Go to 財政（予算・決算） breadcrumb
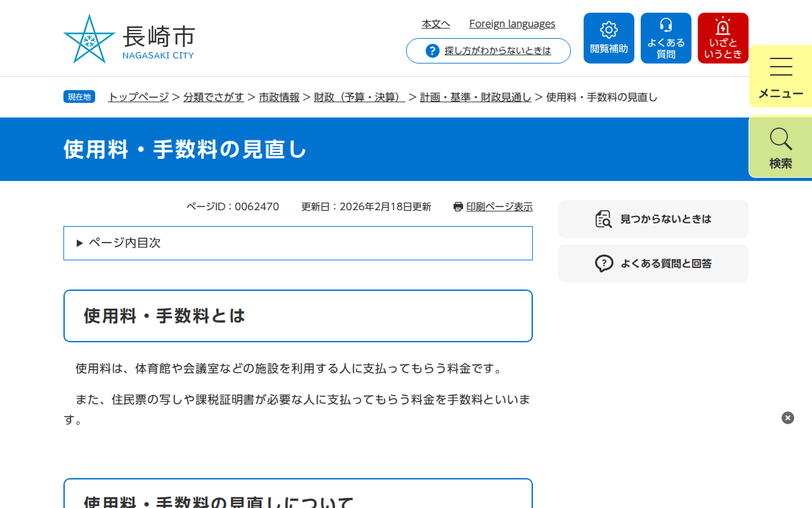The width and height of the screenshot is (812, 508). [x=360, y=97]
